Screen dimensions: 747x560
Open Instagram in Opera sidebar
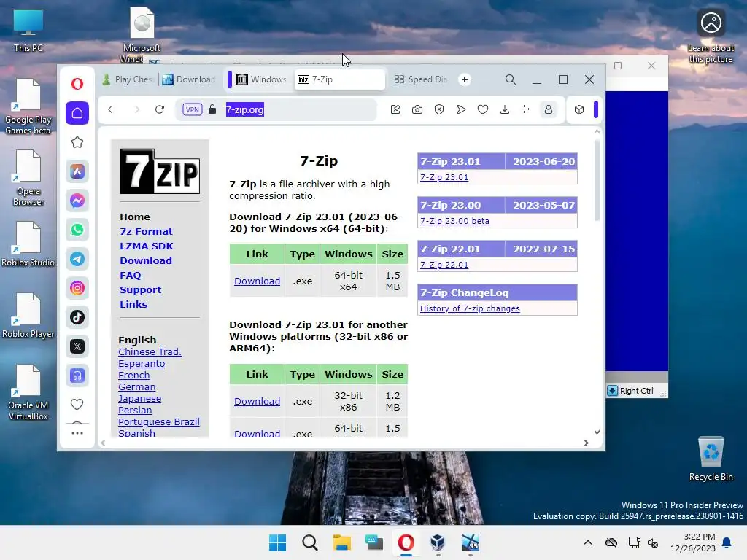[77, 288]
